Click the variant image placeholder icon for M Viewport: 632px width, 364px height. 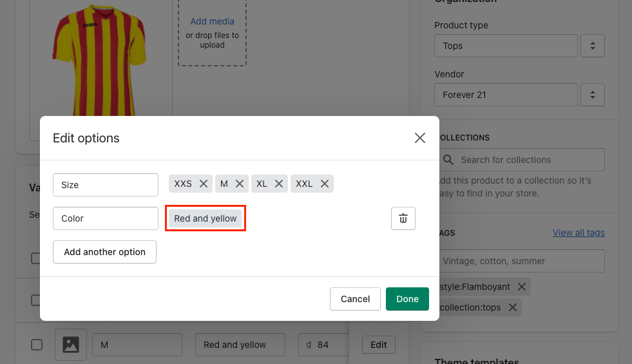[x=71, y=345]
